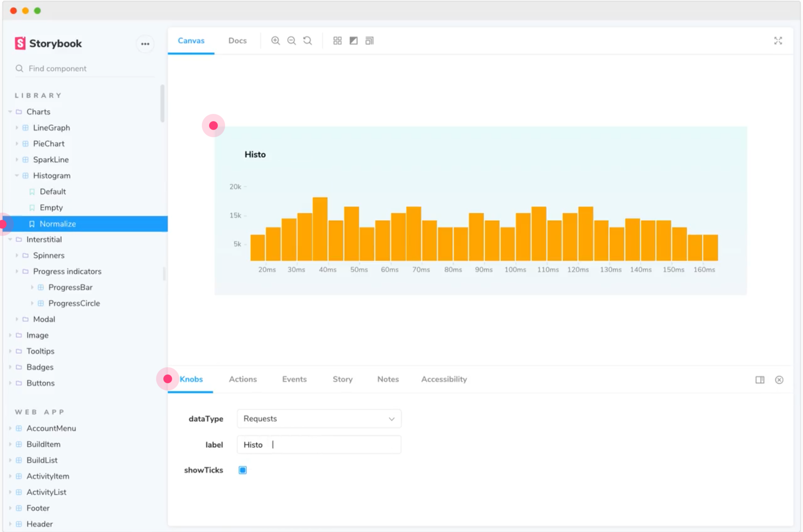This screenshot has height=532, width=803.
Task: Click the label text field
Action: [x=319, y=445]
